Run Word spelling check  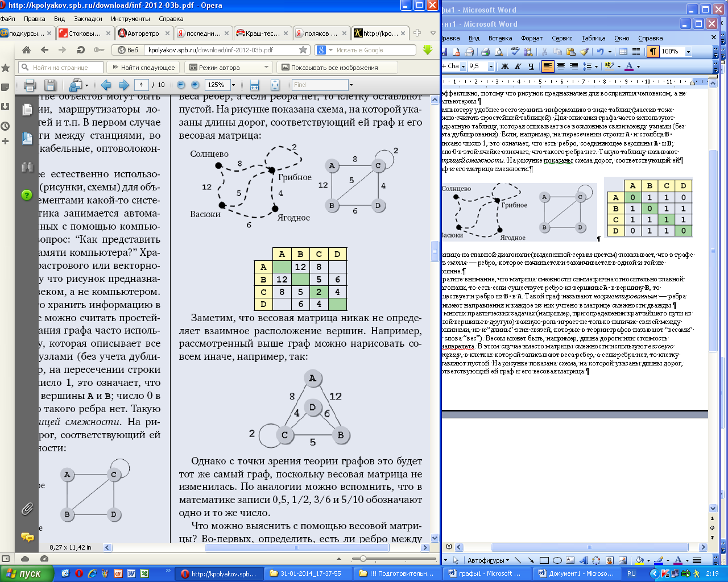tap(515, 52)
